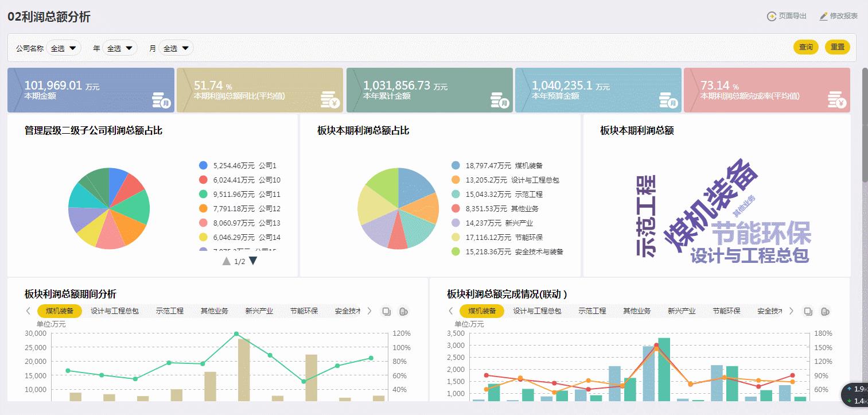The height and width of the screenshot is (415, 868).
Task: Go to next legend page with down triangle
Action: coord(253,261)
